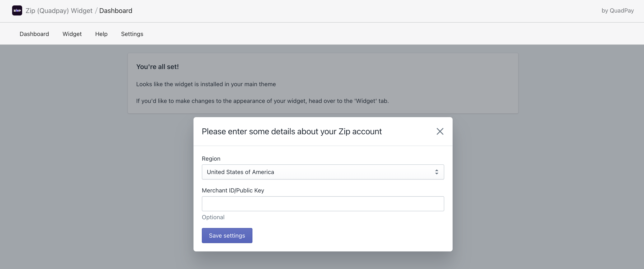Click the text mentioning the 'Widget' tab
The height and width of the screenshot is (269, 644).
pos(262,101)
